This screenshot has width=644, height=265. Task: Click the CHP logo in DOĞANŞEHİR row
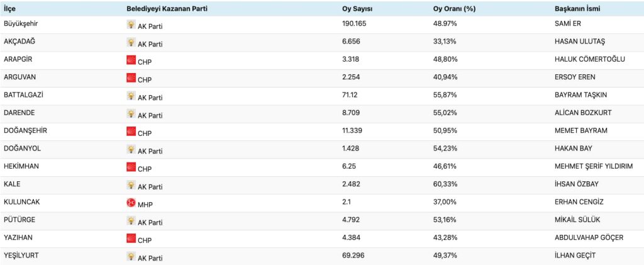[131, 132]
